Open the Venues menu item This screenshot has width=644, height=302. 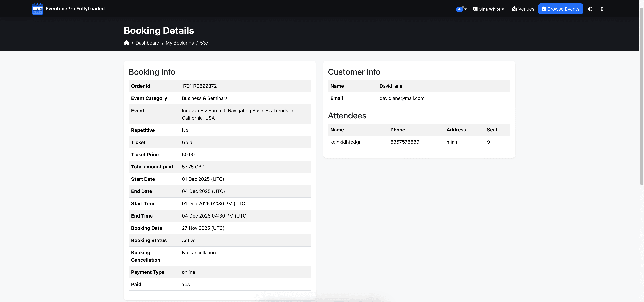point(523,9)
